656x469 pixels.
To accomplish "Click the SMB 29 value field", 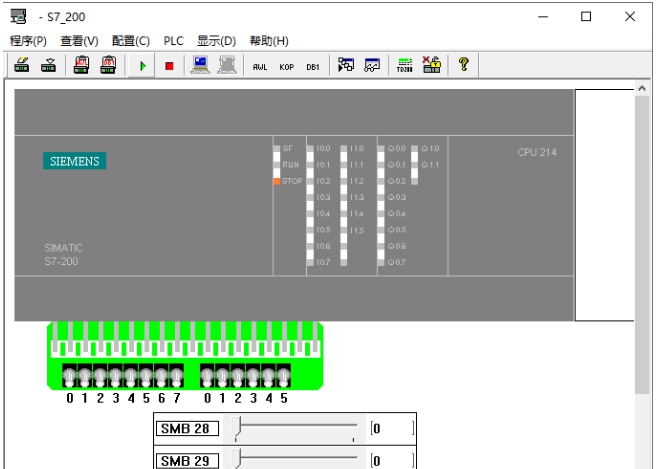I will (x=392, y=461).
